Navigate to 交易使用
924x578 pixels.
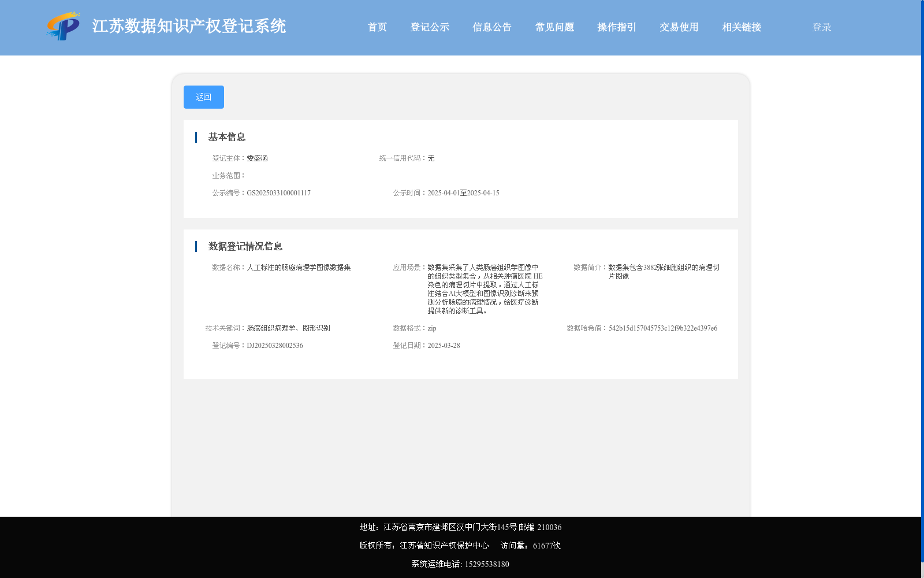click(679, 27)
